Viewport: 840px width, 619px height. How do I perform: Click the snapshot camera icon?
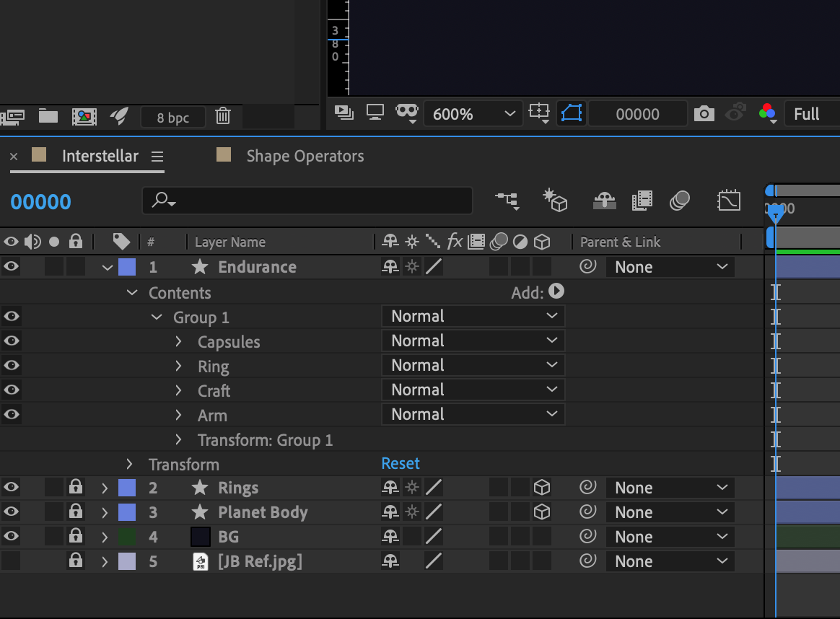[704, 114]
